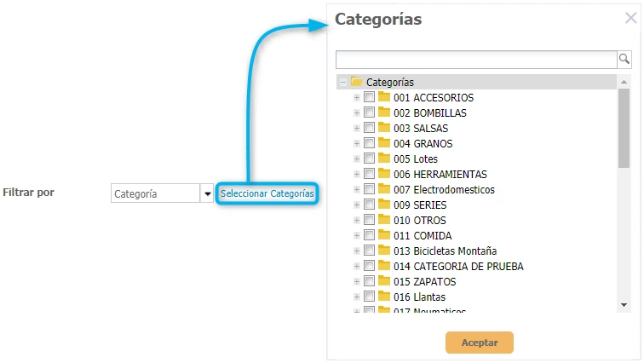Open the Seleccionar Categorías link

click(267, 194)
